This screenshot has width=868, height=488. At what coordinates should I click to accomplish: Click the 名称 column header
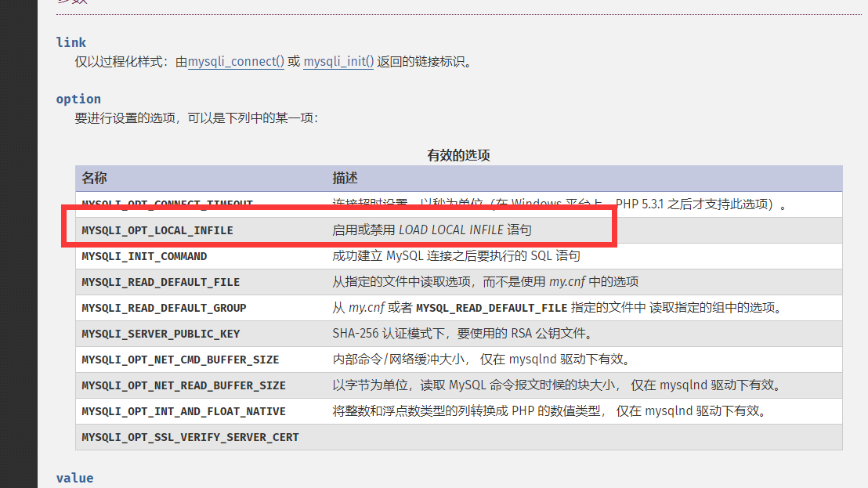click(94, 178)
